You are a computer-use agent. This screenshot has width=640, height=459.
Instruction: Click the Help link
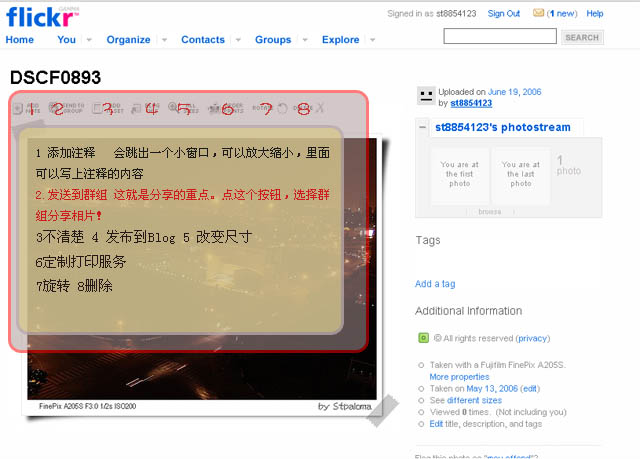[x=595, y=13]
